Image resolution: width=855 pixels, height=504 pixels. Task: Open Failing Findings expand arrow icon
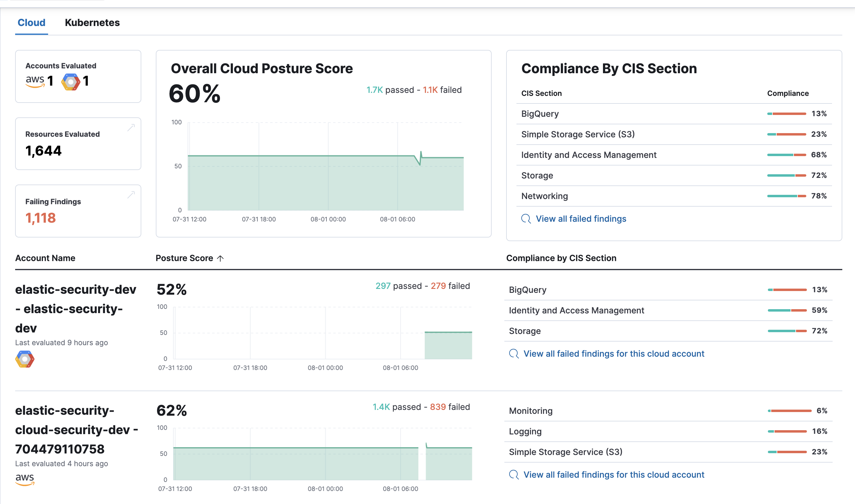(131, 195)
